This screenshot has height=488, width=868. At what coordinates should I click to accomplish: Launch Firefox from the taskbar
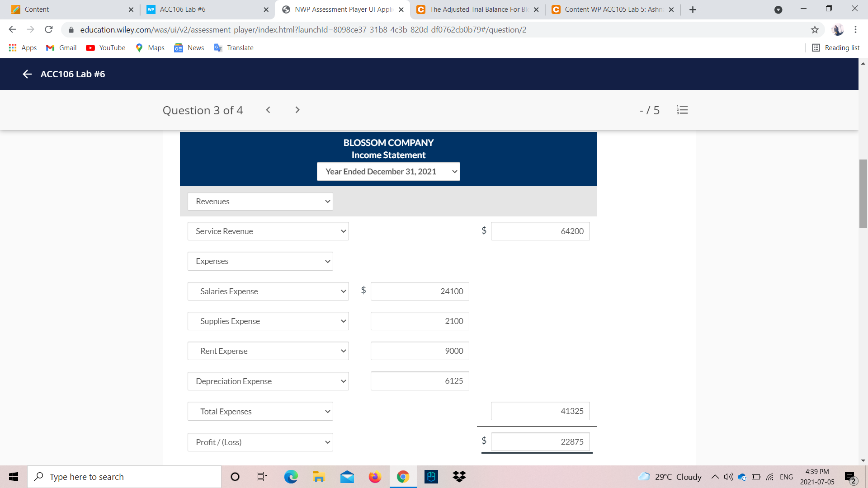375,477
